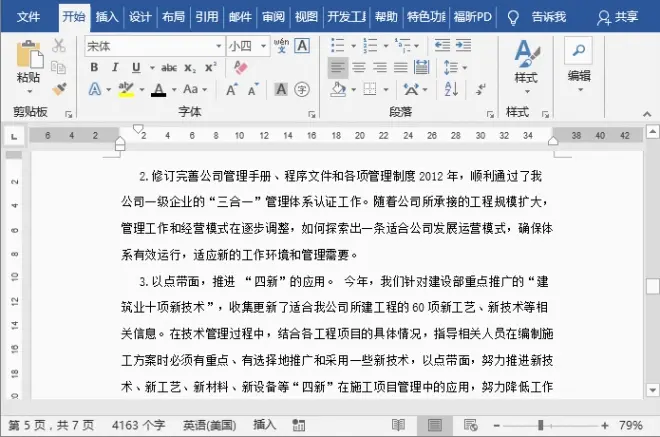
Task: Open underline style dropdown arrow
Action: [x=152, y=68]
